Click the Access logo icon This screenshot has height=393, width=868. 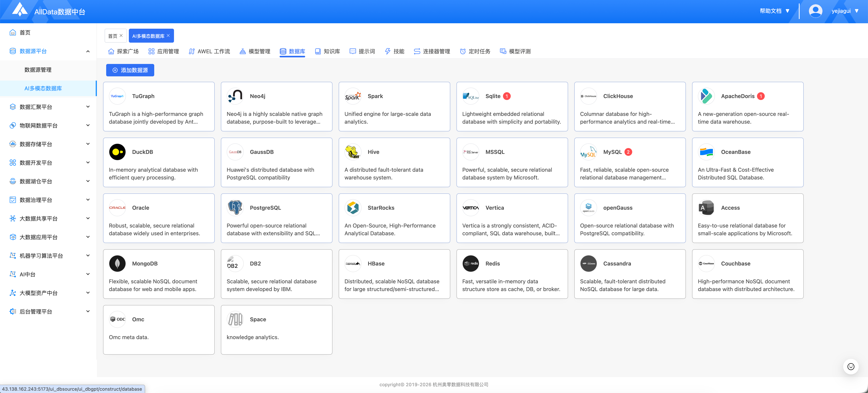[706, 208]
